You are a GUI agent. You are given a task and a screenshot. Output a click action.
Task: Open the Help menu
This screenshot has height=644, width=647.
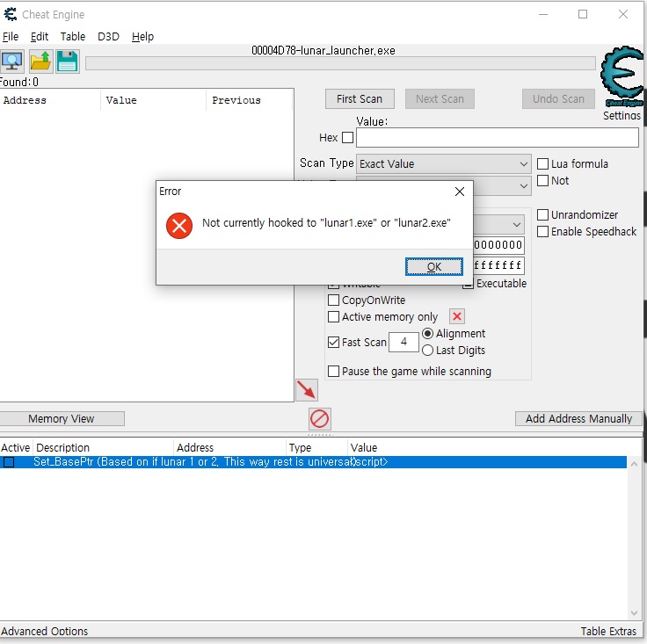(142, 37)
